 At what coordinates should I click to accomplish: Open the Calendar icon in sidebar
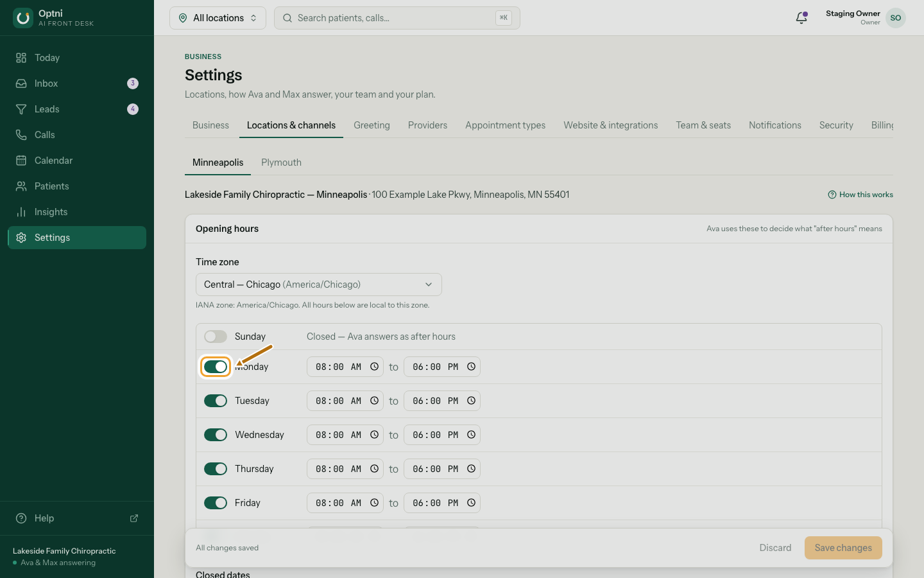coord(21,161)
